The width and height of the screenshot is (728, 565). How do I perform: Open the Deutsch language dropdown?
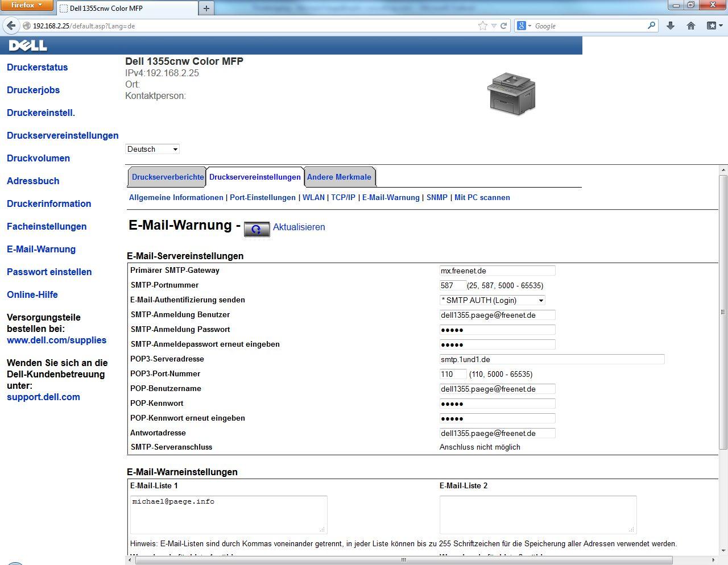click(x=152, y=149)
